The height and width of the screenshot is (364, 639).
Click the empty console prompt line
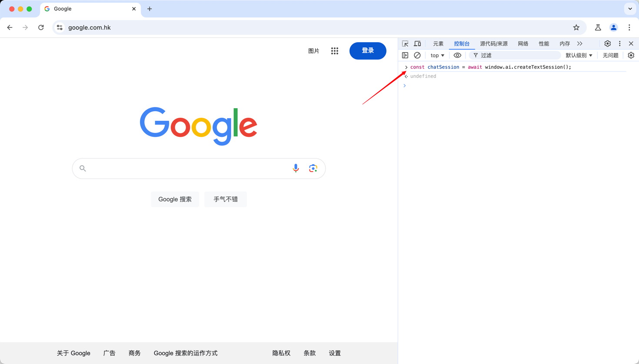(x=518, y=86)
